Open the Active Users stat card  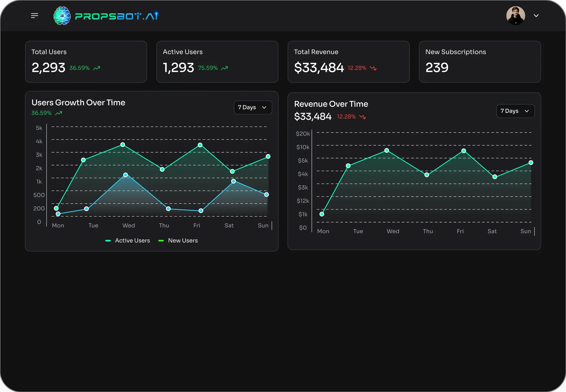217,62
